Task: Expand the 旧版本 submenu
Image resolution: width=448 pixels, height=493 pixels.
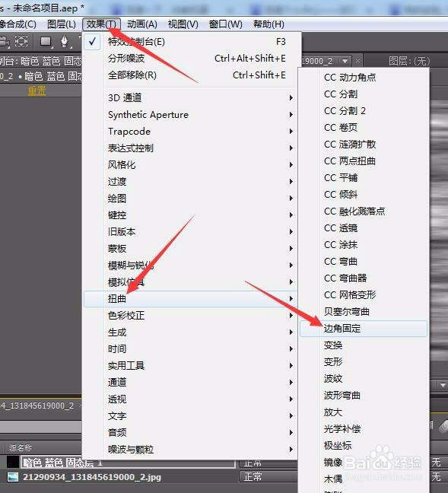Action: click(190, 231)
